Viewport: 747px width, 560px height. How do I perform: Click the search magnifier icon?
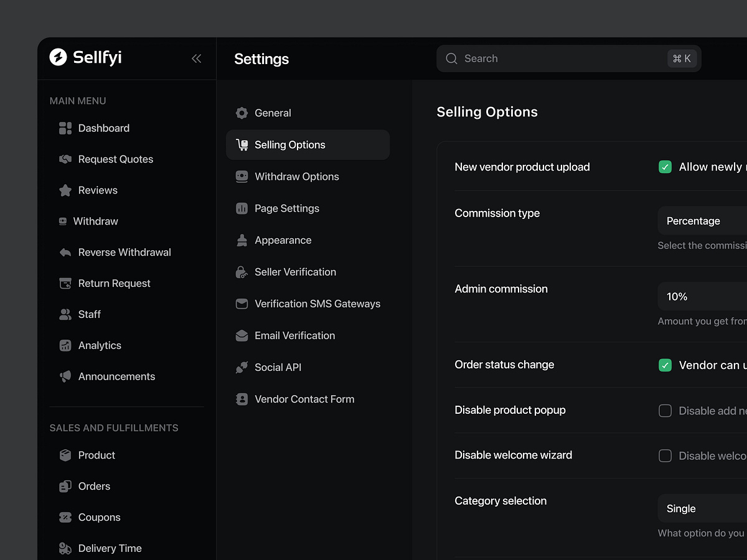(451, 58)
